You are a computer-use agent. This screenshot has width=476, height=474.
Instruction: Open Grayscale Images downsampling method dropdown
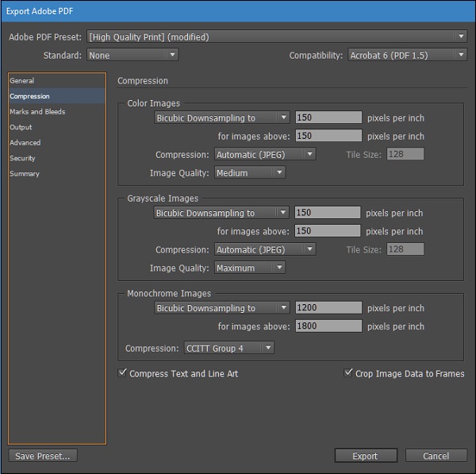(x=221, y=213)
